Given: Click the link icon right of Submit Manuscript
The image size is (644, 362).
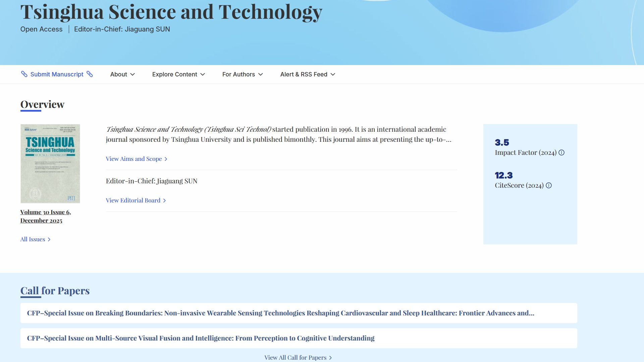Looking at the screenshot, I should coord(90,74).
